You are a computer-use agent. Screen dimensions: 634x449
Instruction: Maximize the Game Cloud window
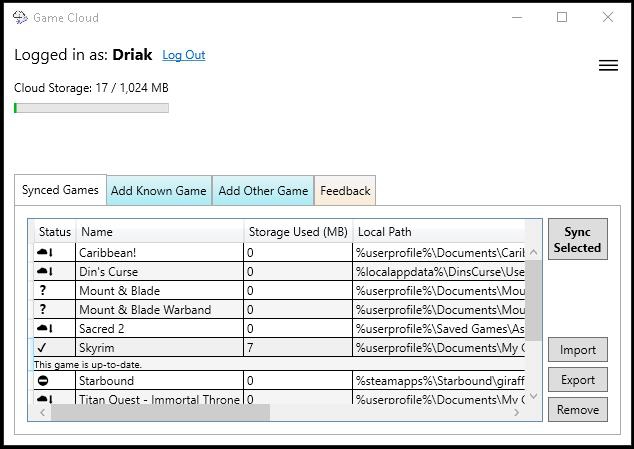click(x=562, y=17)
